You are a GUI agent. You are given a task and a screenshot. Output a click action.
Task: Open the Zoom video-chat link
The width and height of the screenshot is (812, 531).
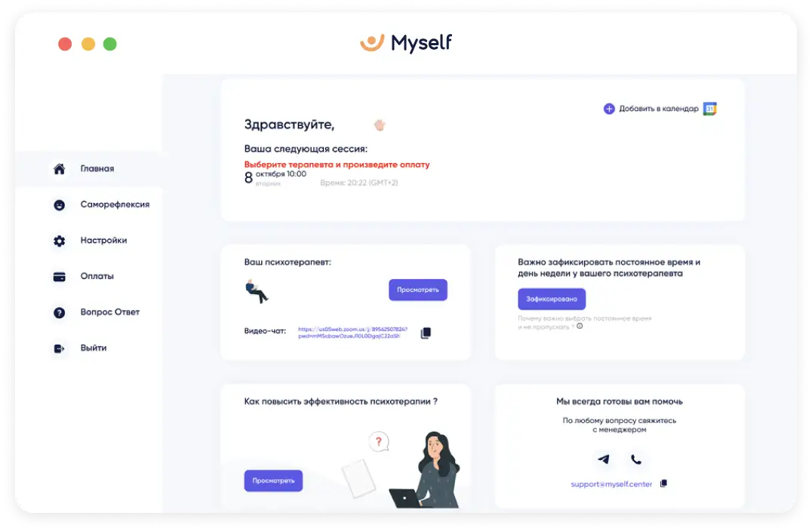click(352, 333)
